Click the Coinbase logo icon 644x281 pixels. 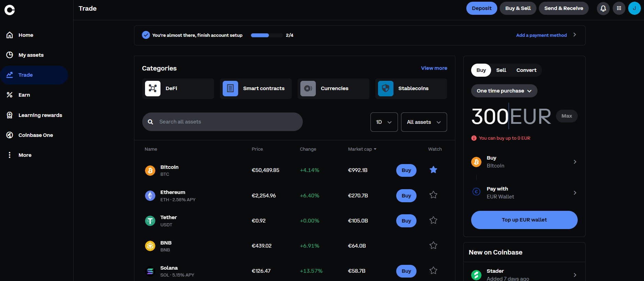pyautogui.click(x=10, y=10)
